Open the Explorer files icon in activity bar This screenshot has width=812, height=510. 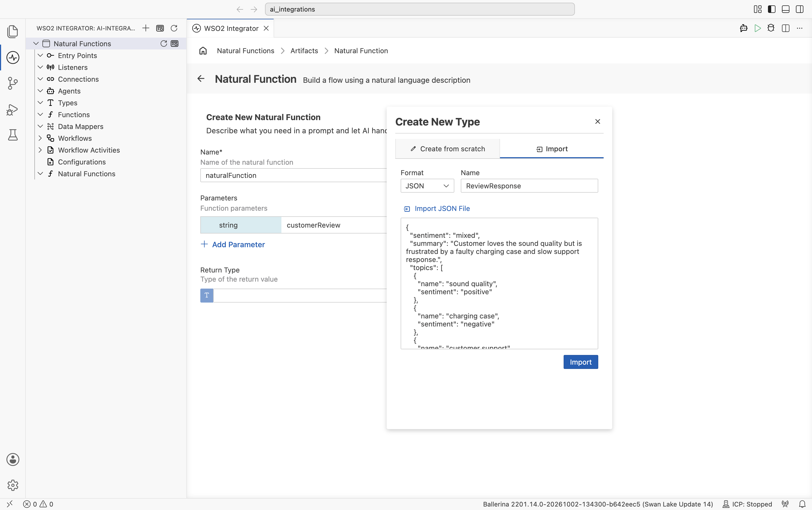13,31
